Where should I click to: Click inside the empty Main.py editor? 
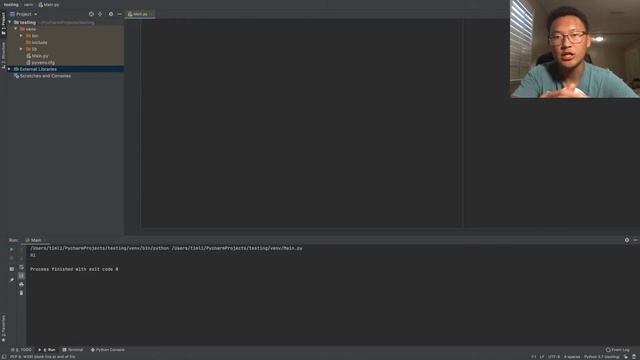(x=302, y=122)
